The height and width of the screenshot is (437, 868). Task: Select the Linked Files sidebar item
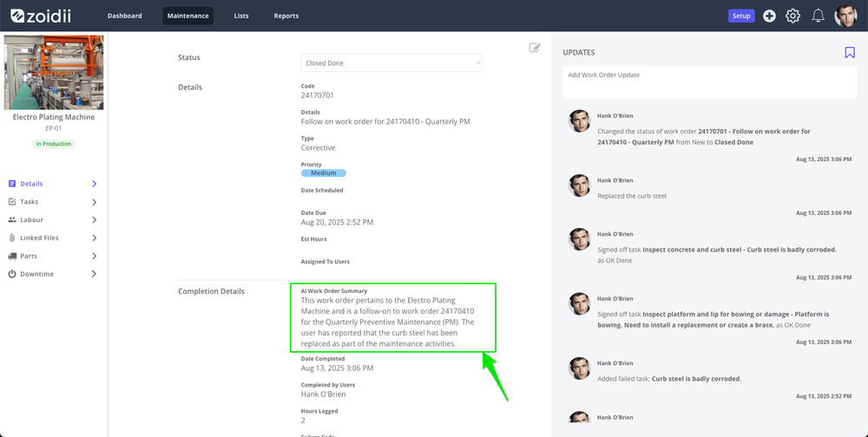(x=53, y=238)
